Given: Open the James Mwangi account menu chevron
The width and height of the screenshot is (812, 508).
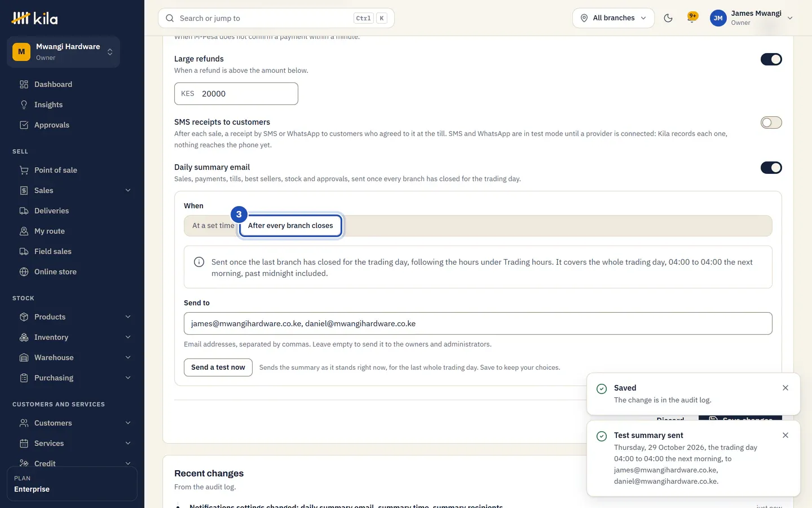Looking at the screenshot, I should (790, 18).
